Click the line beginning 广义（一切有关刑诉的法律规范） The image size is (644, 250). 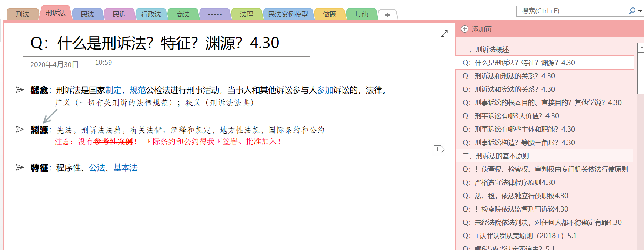pos(155,102)
